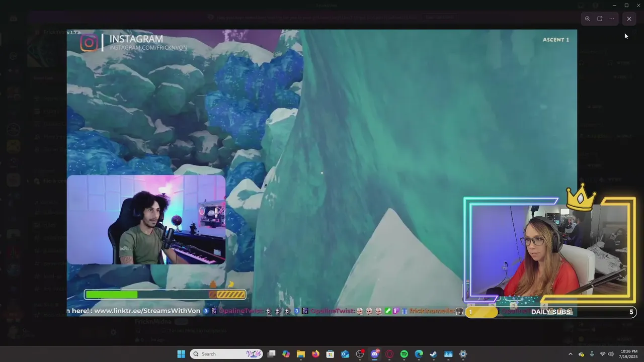This screenshot has width=644, height=362.
Task: Click the OneDrive tray icon
Action: (x=581, y=354)
